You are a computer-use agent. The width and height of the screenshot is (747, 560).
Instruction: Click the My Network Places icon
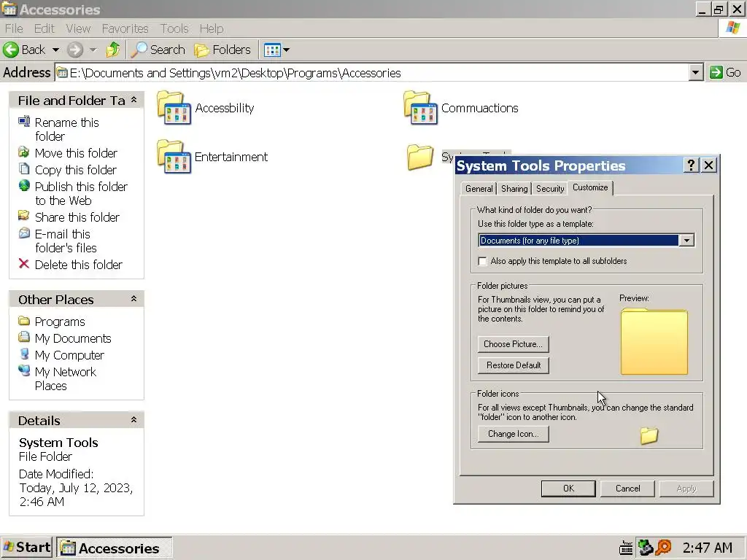24,370
